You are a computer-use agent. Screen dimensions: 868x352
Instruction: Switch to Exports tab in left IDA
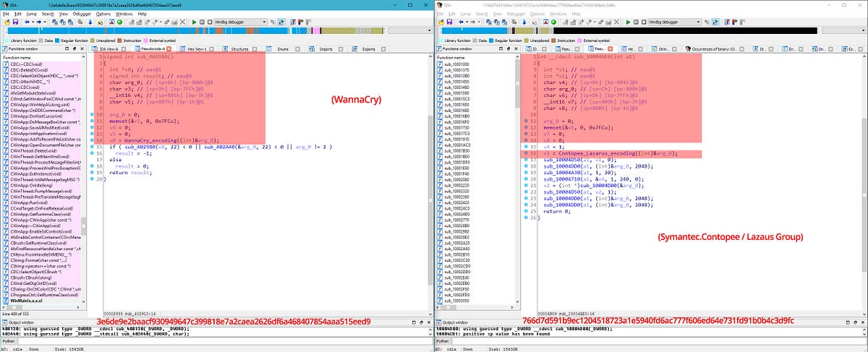click(x=368, y=49)
